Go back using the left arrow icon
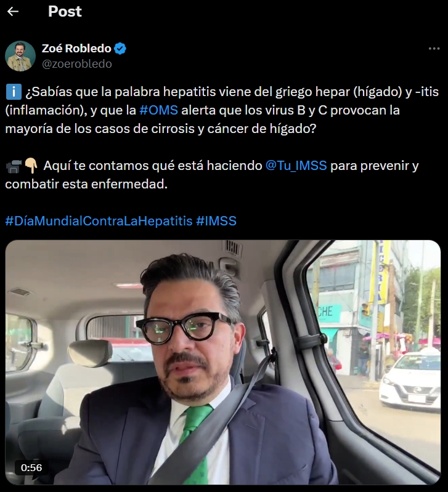 pos(13,12)
